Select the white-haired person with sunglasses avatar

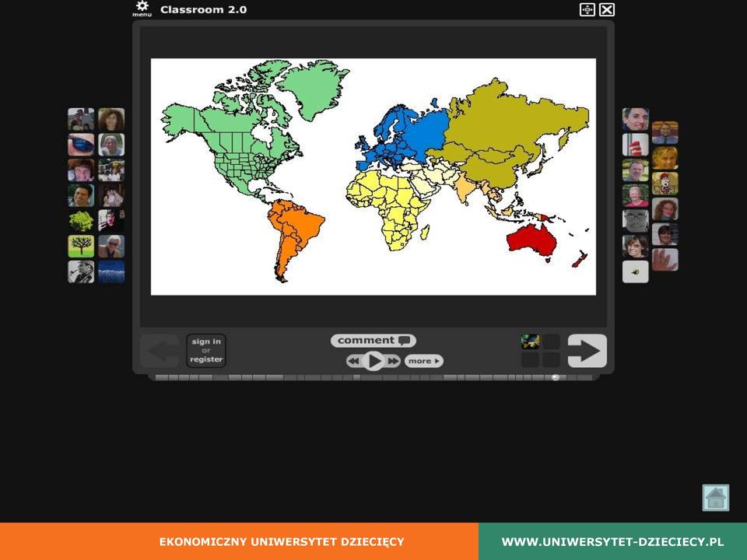click(111, 247)
